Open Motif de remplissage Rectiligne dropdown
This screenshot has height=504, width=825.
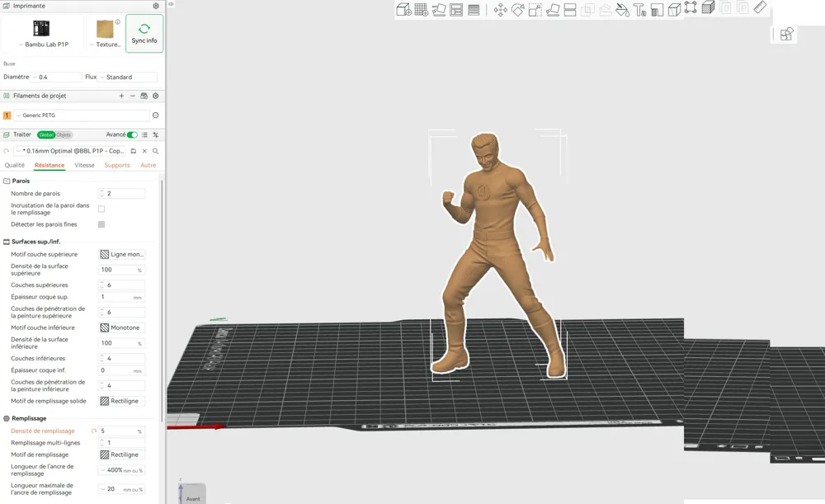click(x=122, y=455)
